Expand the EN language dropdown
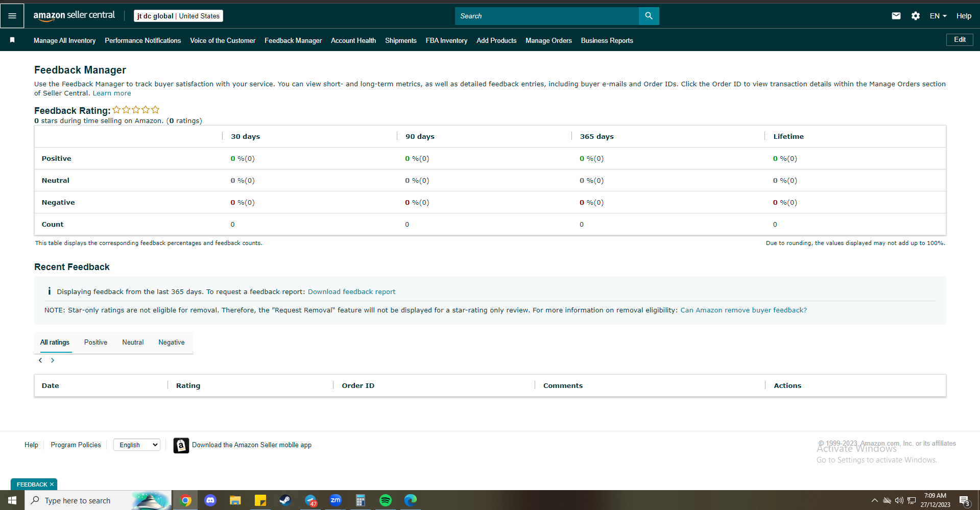This screenshot has height=510, width=980. tap(938, 16)
